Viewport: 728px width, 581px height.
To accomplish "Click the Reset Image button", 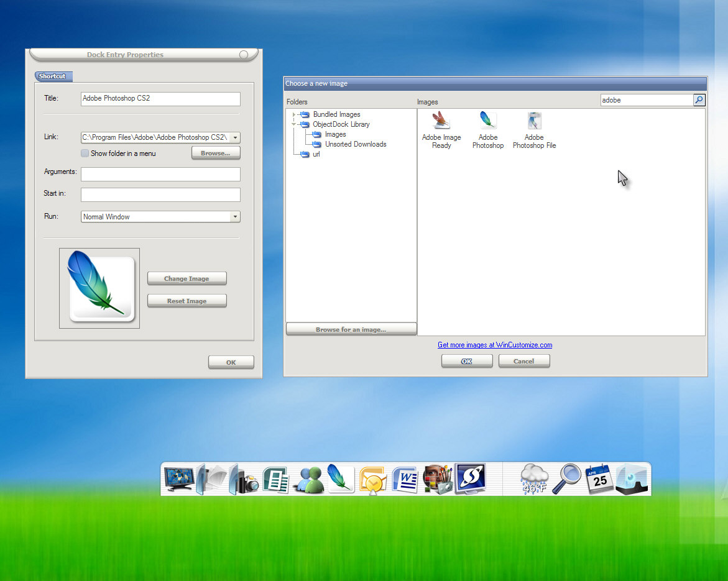I will (187, 301).
